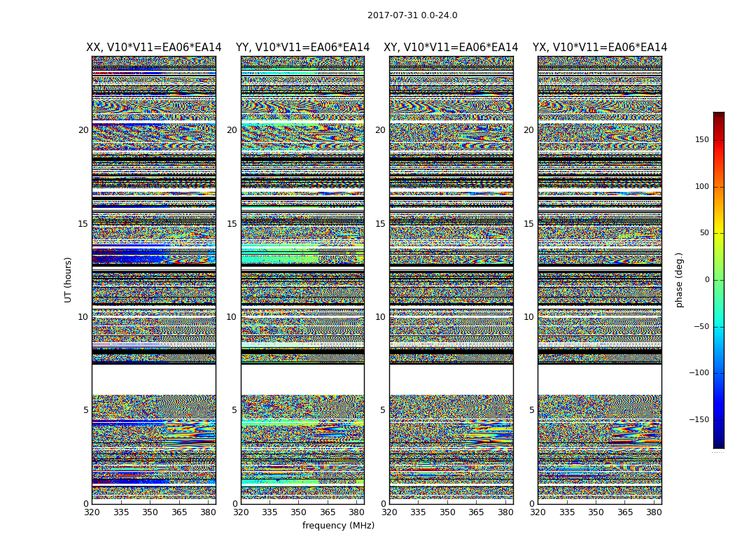Click the XX phase waterfall plot
The width and height of the screenshot is (735, 560).
point(154,280)
